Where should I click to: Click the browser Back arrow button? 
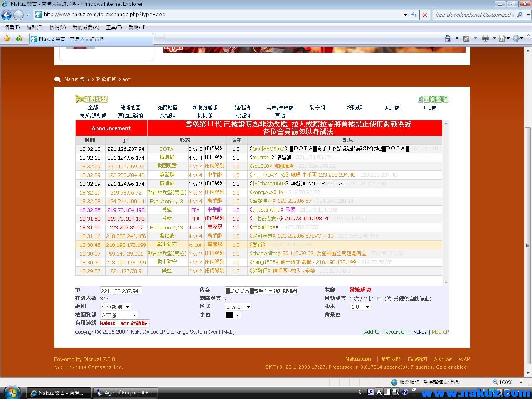(x=6, y=15)
